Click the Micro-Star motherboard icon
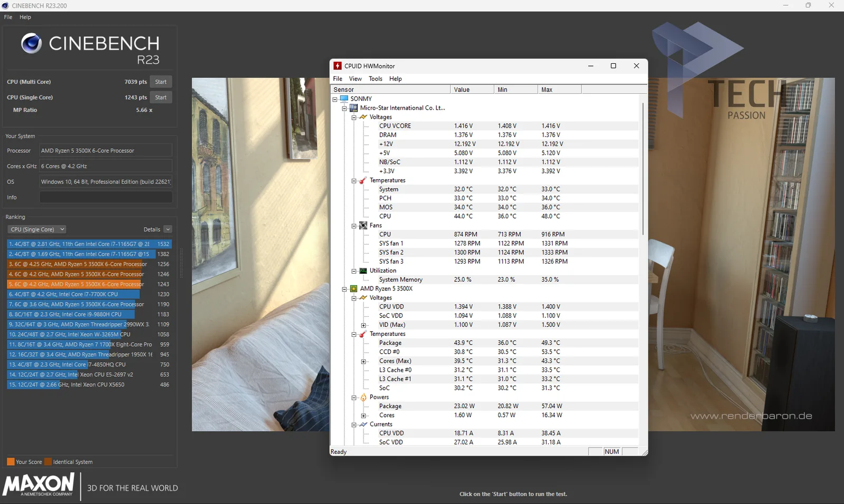The height and width of the screenshot is (504, 844). click(x=353, y=108)
